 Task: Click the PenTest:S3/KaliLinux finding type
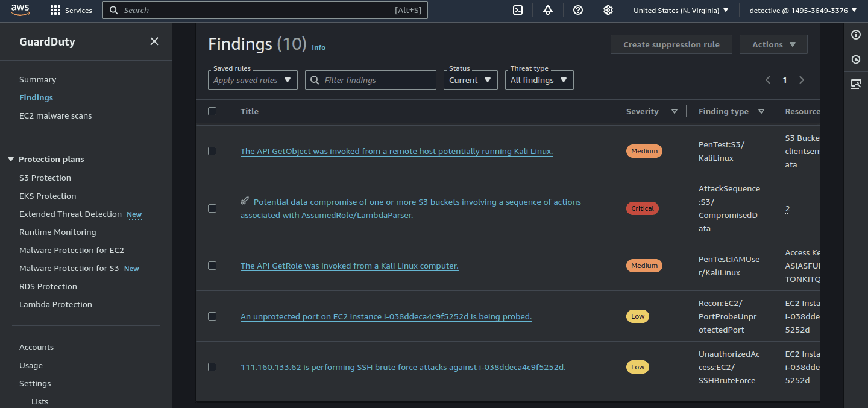pos(722,151)
